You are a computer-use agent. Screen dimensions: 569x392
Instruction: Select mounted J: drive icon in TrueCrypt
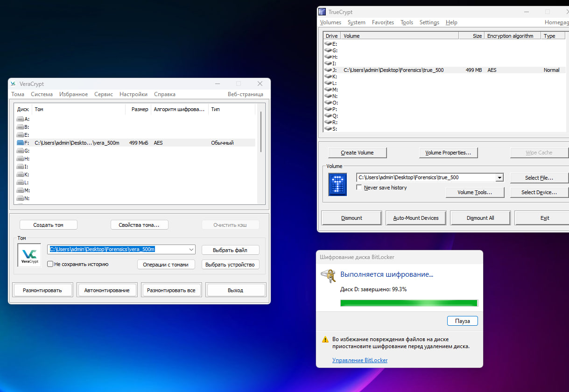pos(328,70)
